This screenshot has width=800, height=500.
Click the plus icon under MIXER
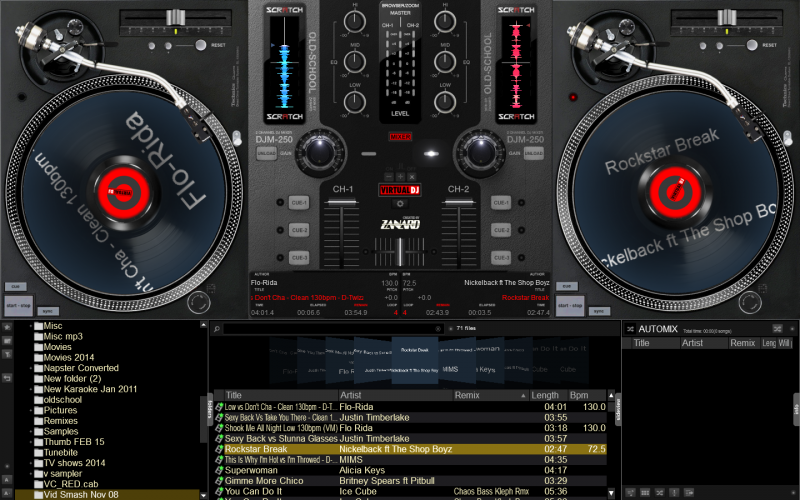(x=400, y=177)
